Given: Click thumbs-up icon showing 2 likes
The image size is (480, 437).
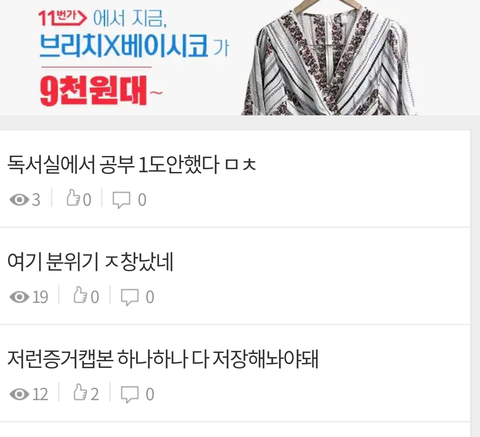Looking at the screenshot, I should coord(80,392).
